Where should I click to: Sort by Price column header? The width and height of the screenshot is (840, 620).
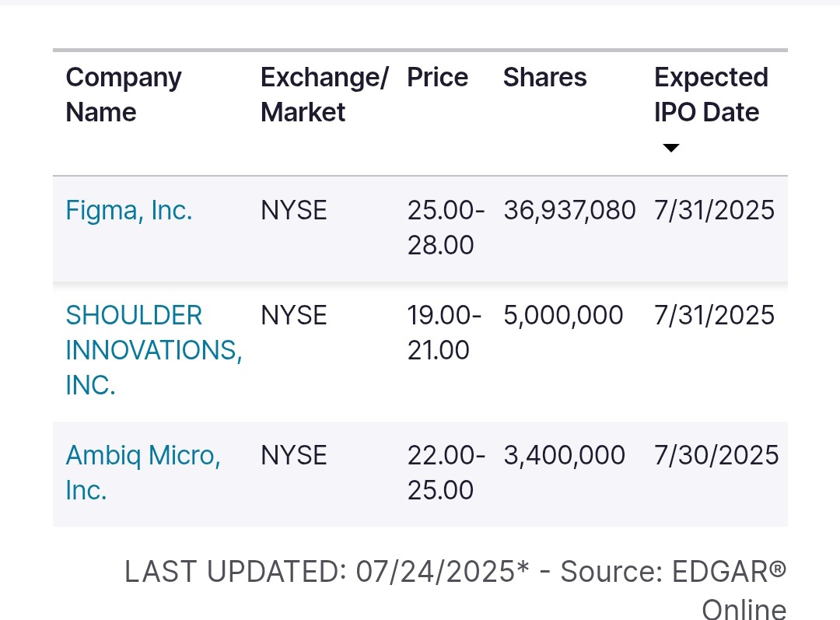point(438,77)
